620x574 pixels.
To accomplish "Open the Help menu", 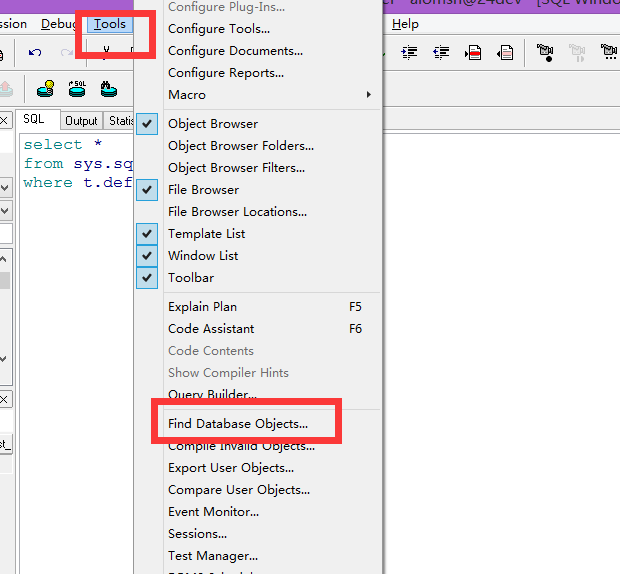I will (x=405, y=24).
